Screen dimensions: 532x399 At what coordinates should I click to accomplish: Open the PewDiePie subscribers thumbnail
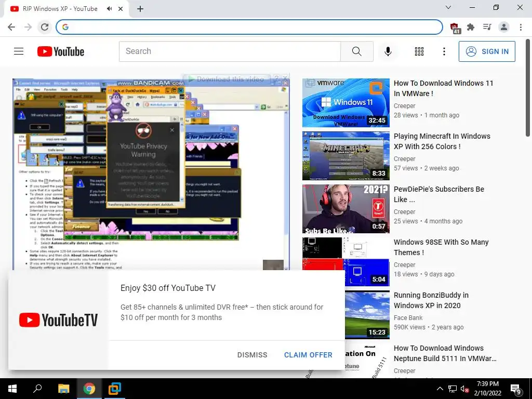pyautogui.click(x=345, y=209)
